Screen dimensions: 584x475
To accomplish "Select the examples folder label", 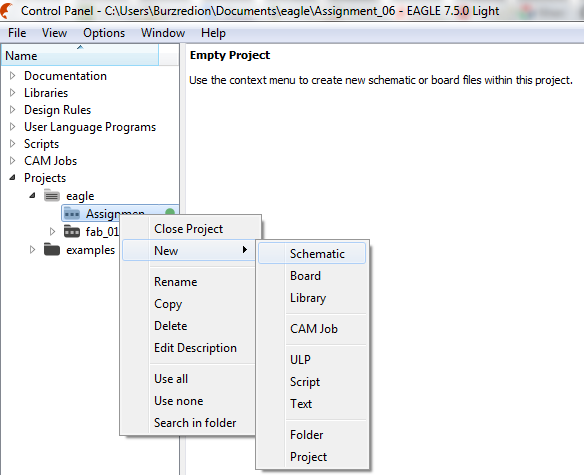I will pyautogui.click(x=91, y=250).
